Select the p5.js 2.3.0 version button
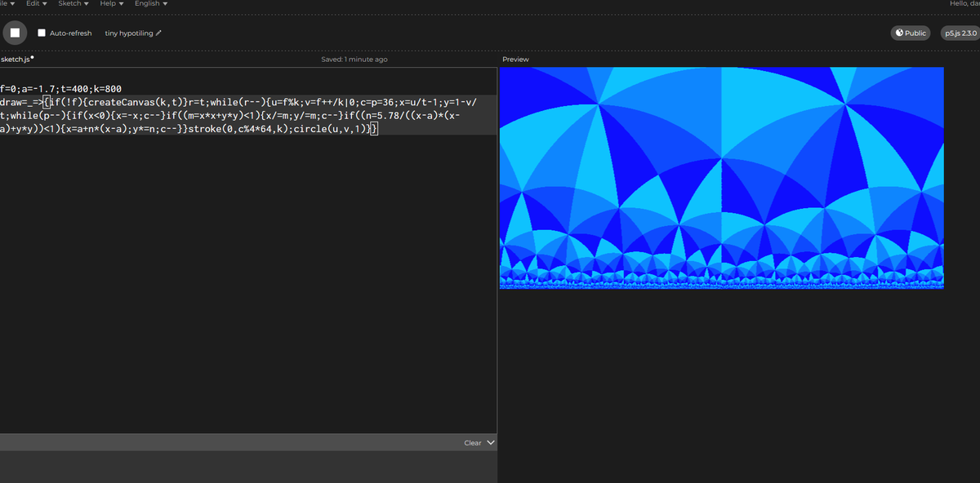Screen dimensions: 980x483 pos(960,33)
